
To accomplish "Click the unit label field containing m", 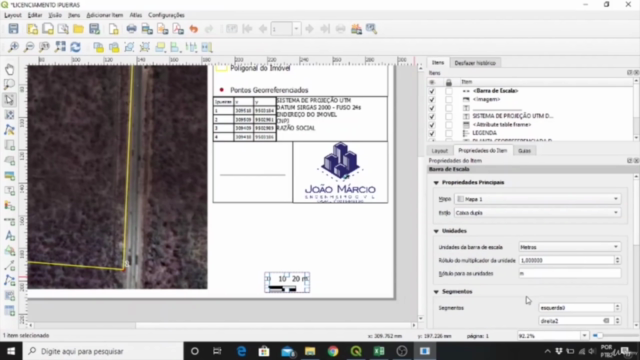I will [x=569, y=273].
